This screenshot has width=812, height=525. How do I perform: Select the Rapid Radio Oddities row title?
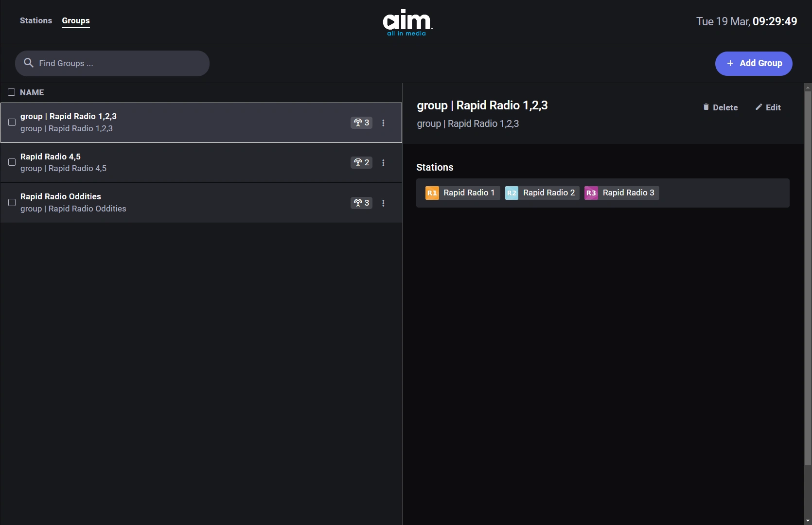(x=61, y=196)
